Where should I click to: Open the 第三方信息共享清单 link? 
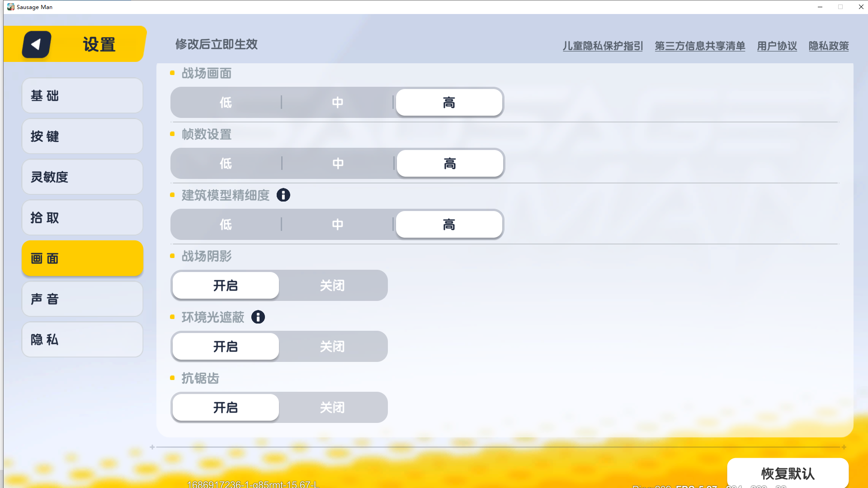pyautogui.click(x=700, y=46)
